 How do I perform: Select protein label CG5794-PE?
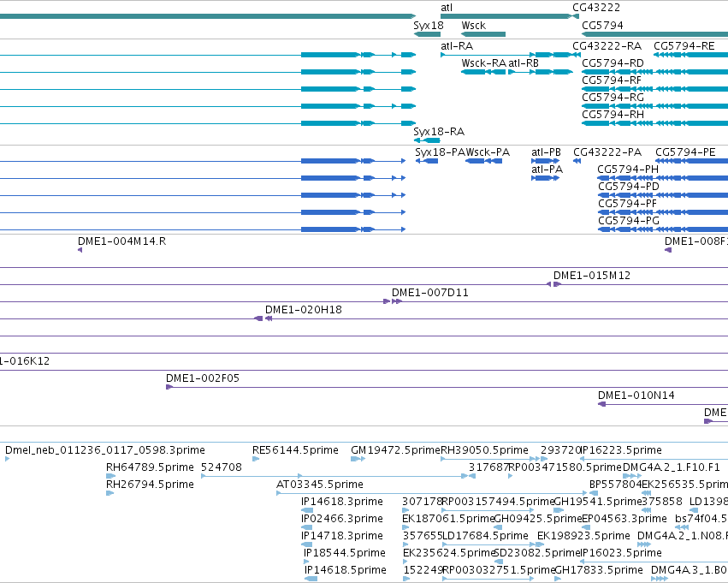click(685, 152)
